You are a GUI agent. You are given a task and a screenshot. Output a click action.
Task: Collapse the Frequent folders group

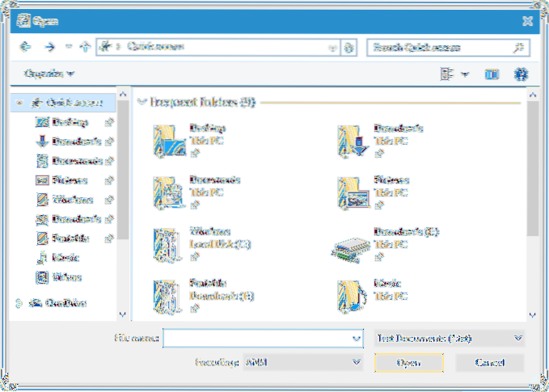click(x=142, y=103)
